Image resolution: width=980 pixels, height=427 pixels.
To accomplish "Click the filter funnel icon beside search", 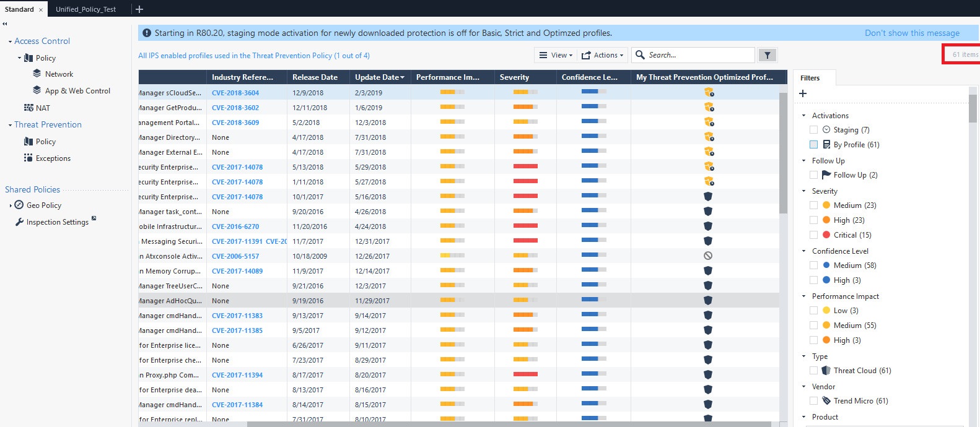I will [768, 55].
